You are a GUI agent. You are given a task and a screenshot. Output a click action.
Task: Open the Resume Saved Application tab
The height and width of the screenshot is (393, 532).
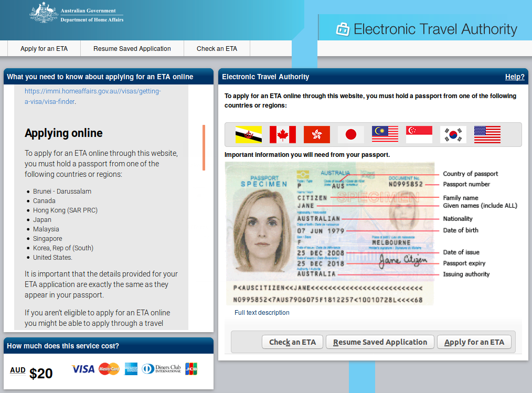pyautogui.click(x=132, y=48)
